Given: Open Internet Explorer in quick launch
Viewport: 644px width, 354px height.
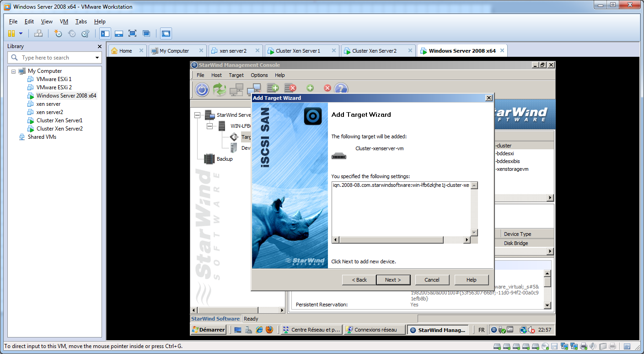Looking at the screenshot, I should [x=259, y=330].
